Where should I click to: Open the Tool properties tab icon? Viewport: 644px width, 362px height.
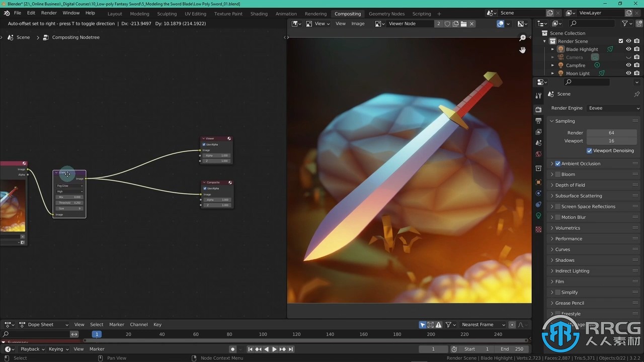point(538,96)
